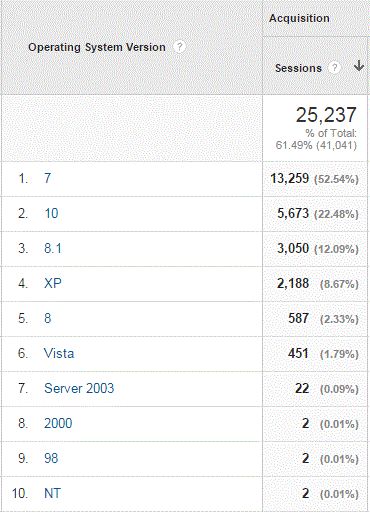Click help icon beside Operating System Version
The width and height of the screenshot is (370, 516).
click(x=179, y=47)
